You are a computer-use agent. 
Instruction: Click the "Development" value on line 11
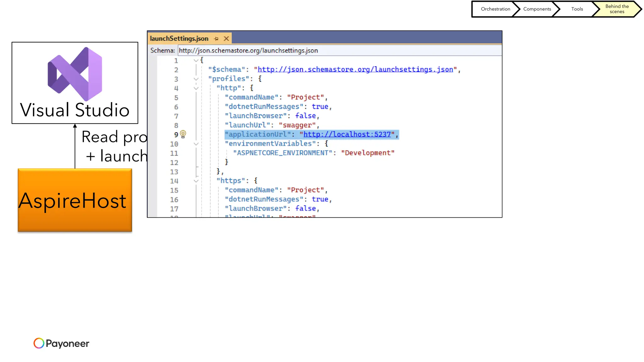[x=368, y=153]
